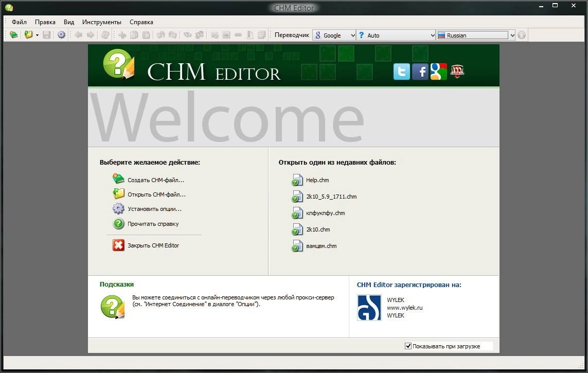Open options via the toolbar gear icon
Screen dimensions: 588x373
[61, 35]
